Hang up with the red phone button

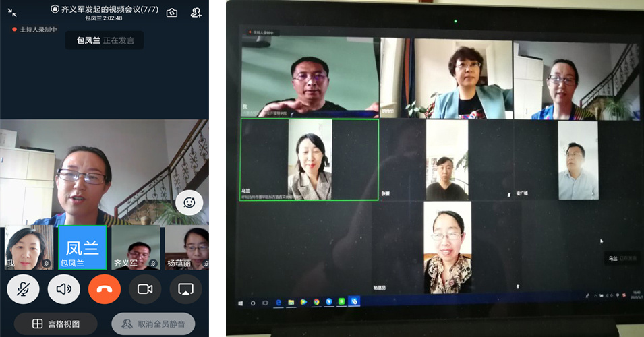tap(105, 289)
